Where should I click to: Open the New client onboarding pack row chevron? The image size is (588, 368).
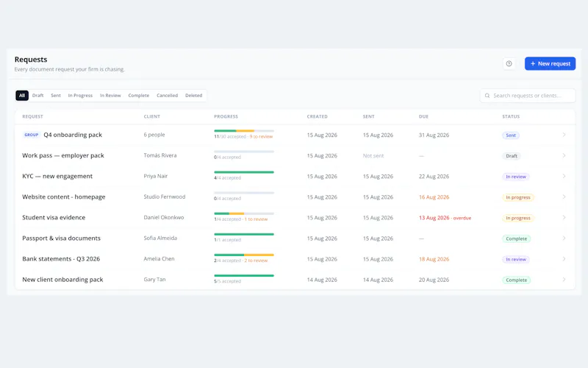(x=564, y=280)
